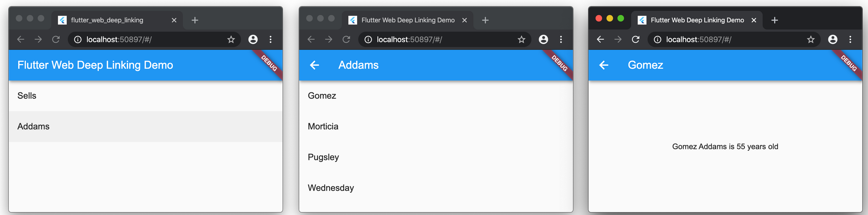
Task: Select Morticia from the Addams list
Action: 436,127
